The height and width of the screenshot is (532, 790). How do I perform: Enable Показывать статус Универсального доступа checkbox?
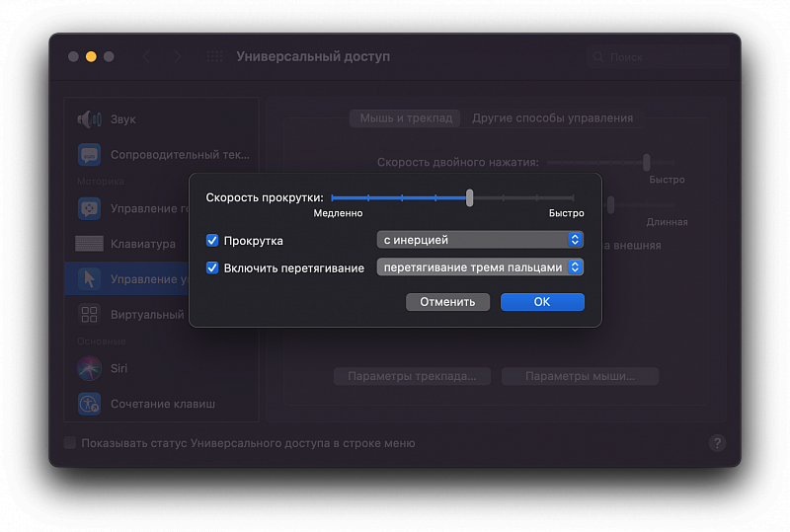coord(70,443)
